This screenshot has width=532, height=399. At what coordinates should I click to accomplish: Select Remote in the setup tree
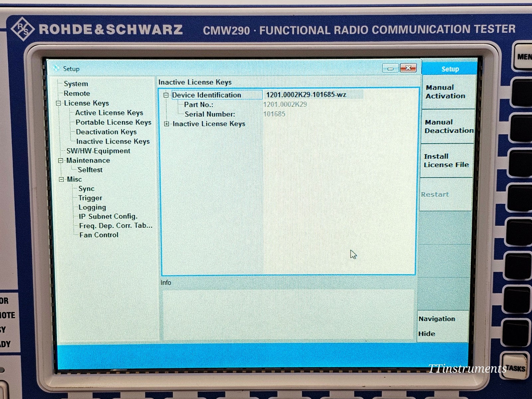(77, 93)
